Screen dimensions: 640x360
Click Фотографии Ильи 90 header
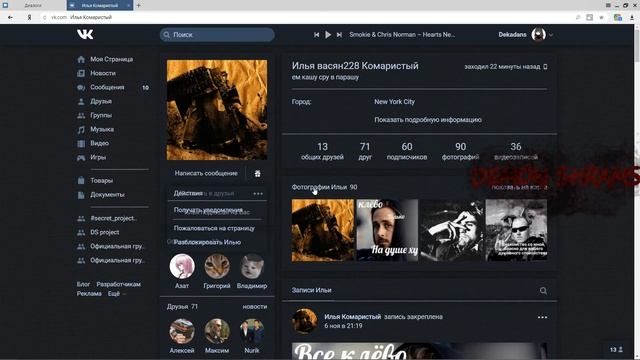click(324, 187)
